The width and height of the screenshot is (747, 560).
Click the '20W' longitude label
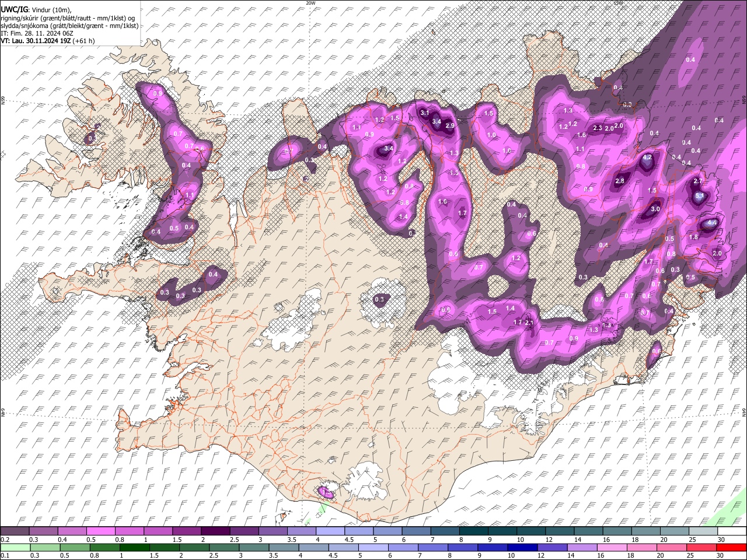[311, 3]
